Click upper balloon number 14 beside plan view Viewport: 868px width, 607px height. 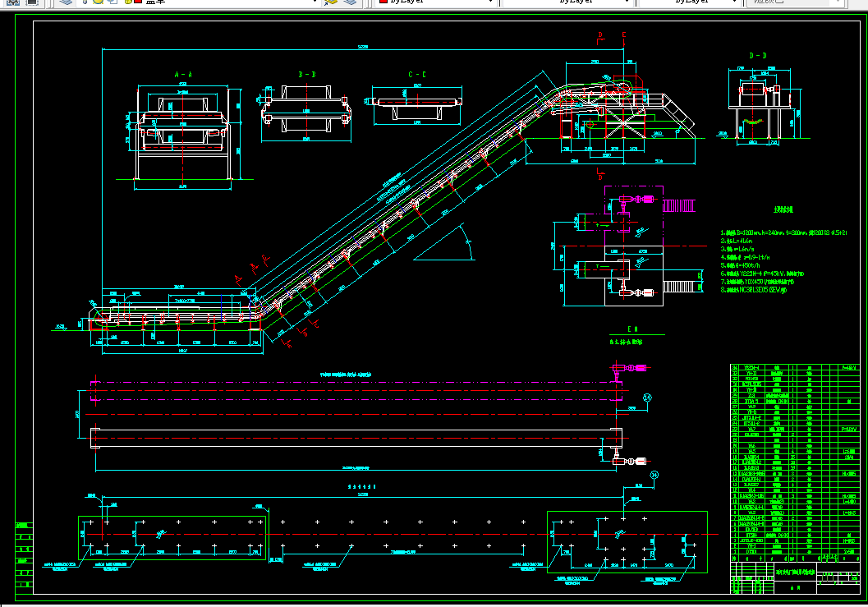pos(647,398)
